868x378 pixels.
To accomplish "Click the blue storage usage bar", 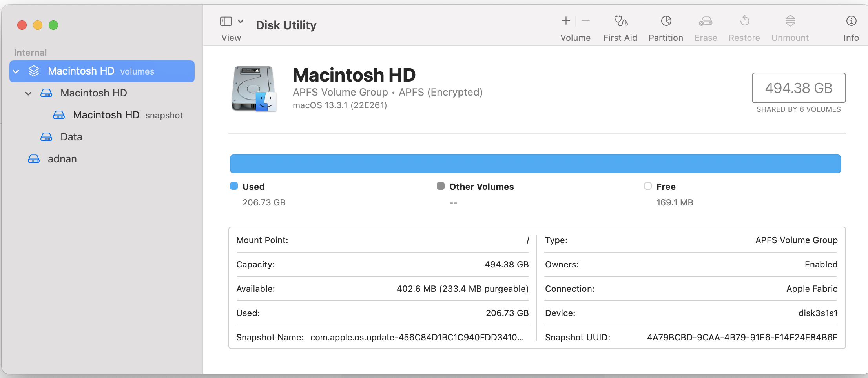I will [x=535, y=164].
